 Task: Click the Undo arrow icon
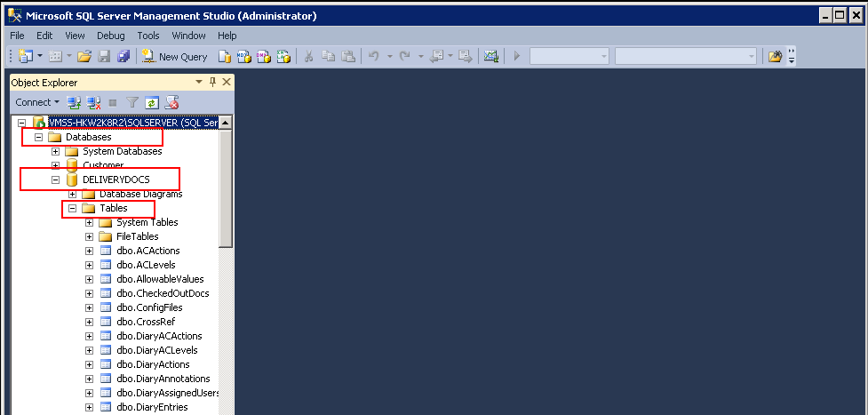(374, 56)
